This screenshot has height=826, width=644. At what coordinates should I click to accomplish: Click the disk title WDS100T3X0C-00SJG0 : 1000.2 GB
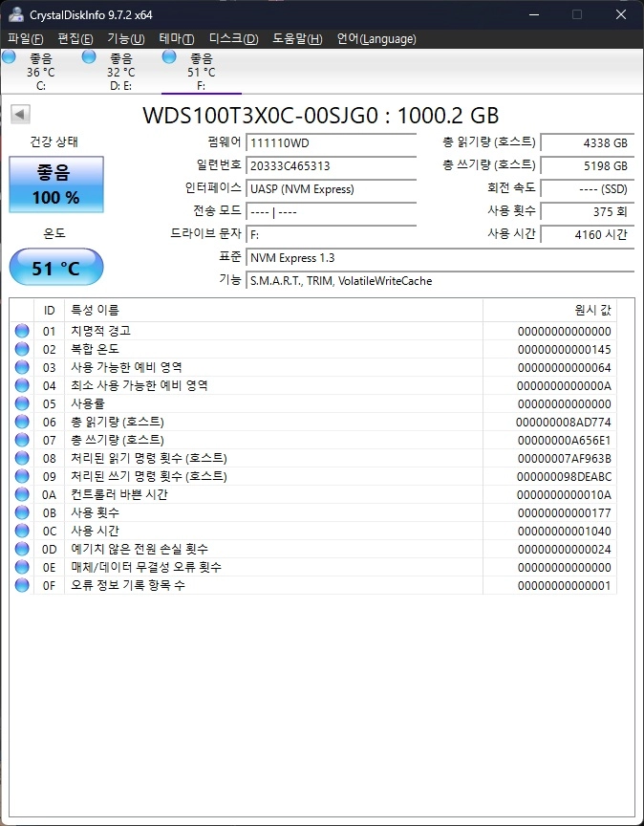pyautogui.click(x=321, y=116)
